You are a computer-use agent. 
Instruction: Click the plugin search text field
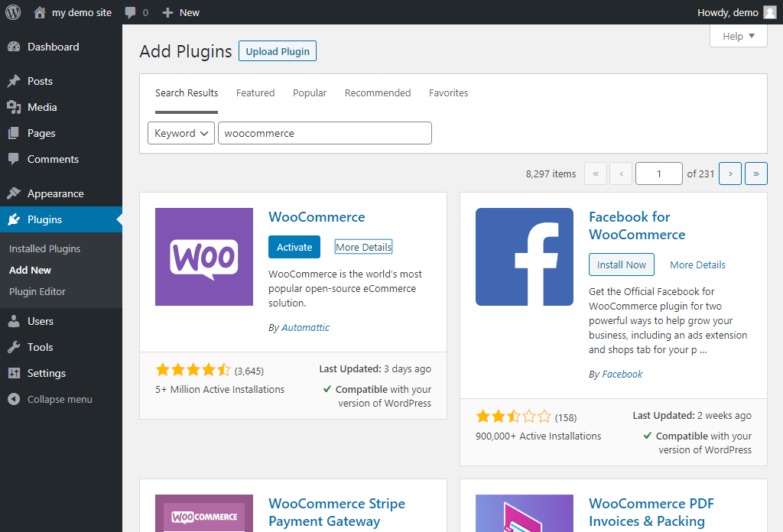tap(325, 133)
